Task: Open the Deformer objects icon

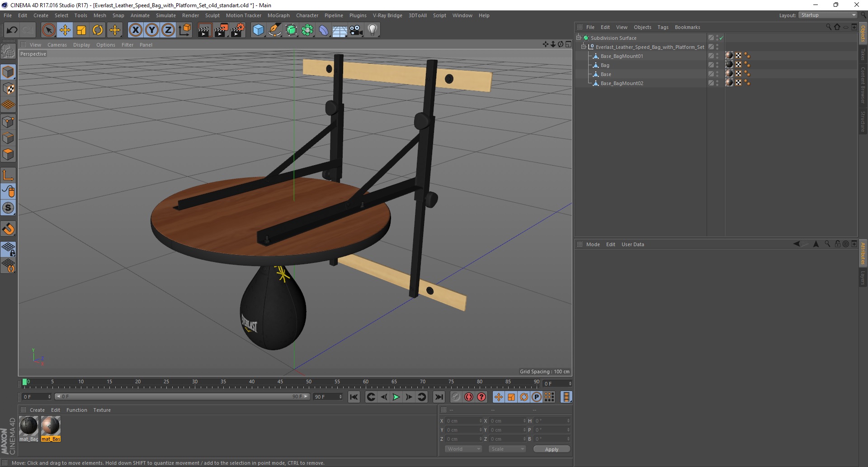Action: tap(324, 30)
